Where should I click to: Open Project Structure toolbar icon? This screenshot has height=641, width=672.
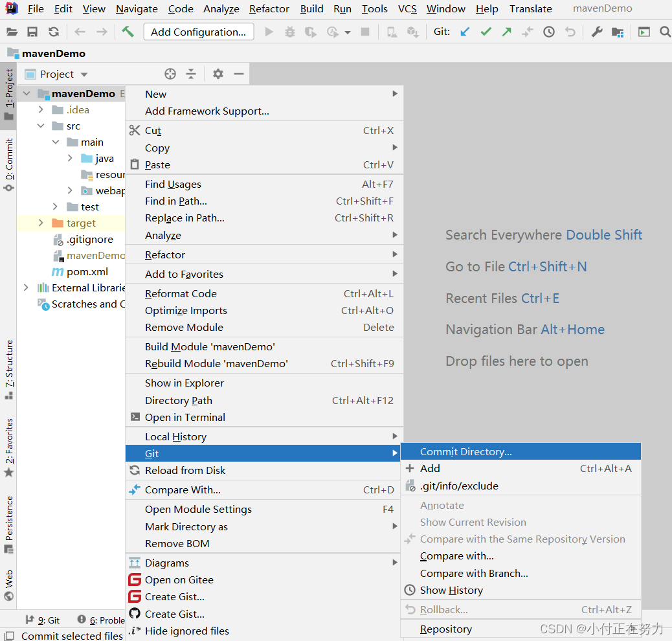[x=618, y=32]
